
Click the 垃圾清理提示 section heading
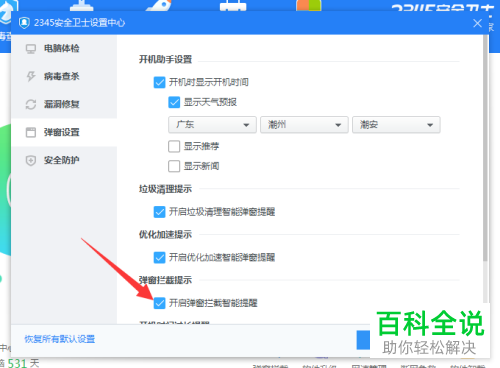(165, 189)
